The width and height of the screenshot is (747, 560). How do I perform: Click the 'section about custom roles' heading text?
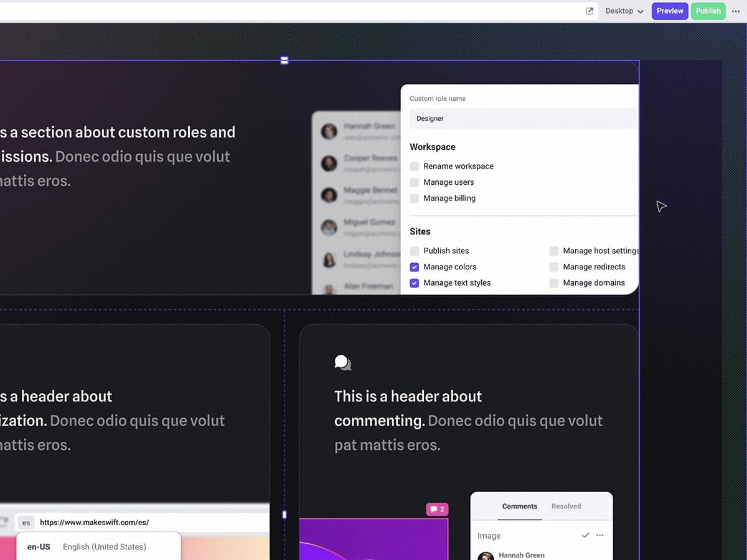point(118,144)
